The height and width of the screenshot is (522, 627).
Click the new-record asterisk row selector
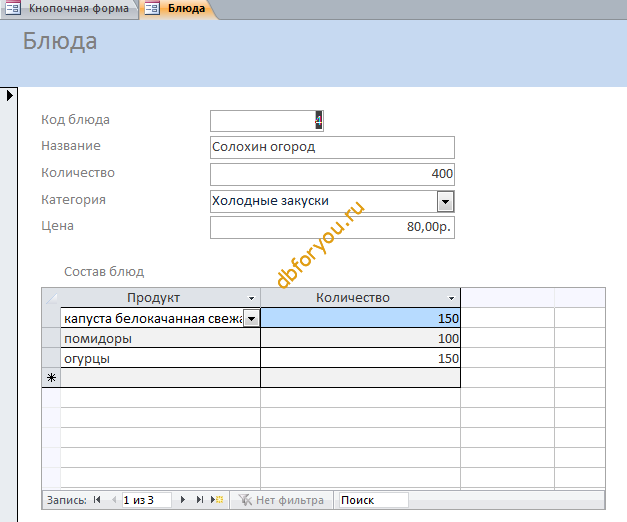[51, 378]
